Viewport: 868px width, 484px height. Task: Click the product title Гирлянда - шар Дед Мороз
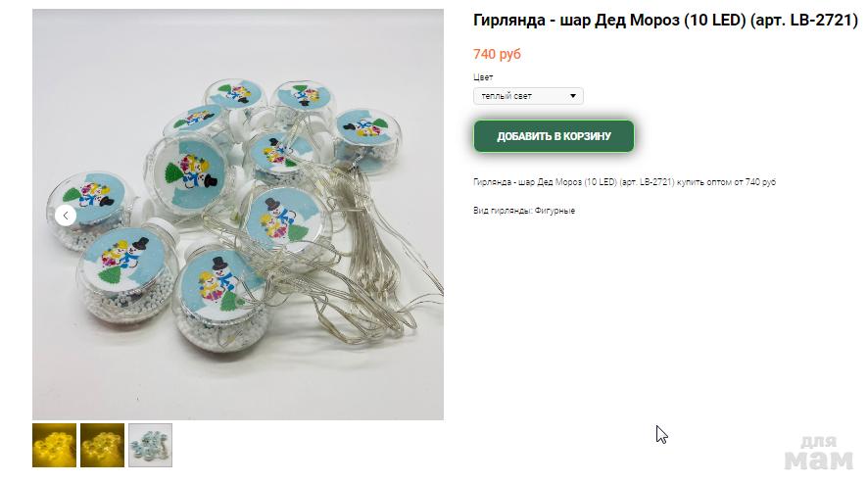(576, 21)
